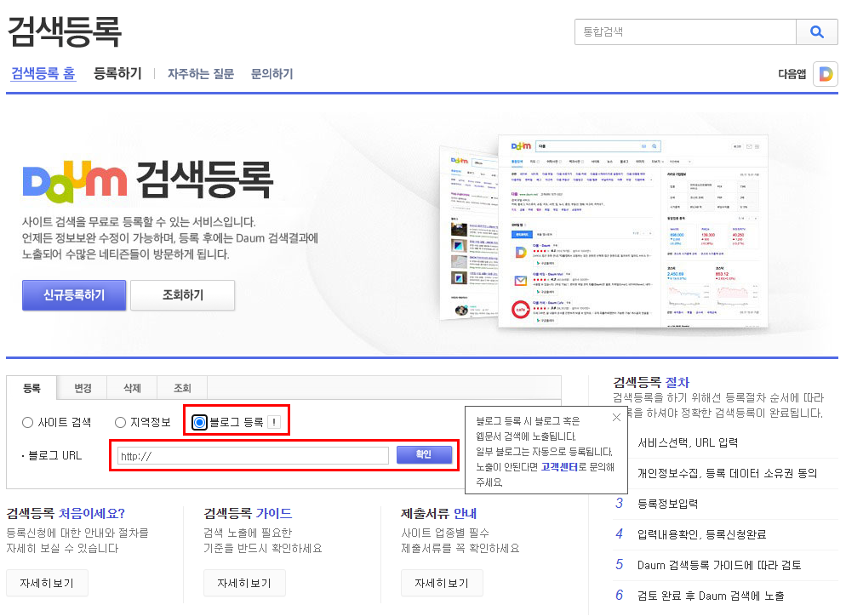The image size is (846, 616).
Task: Click the Daum search results preview image
Action: pyautogui.click(x=603, y=231)
